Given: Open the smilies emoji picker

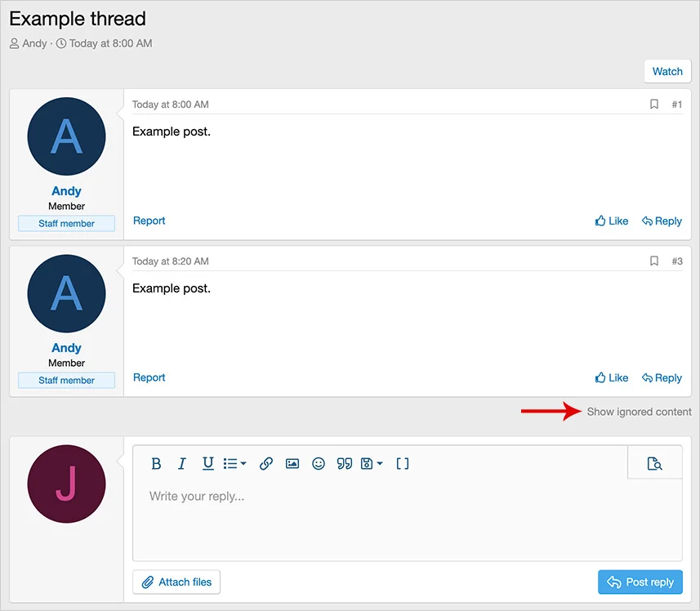Looking at the screenshot, I should tap(319, 463).
